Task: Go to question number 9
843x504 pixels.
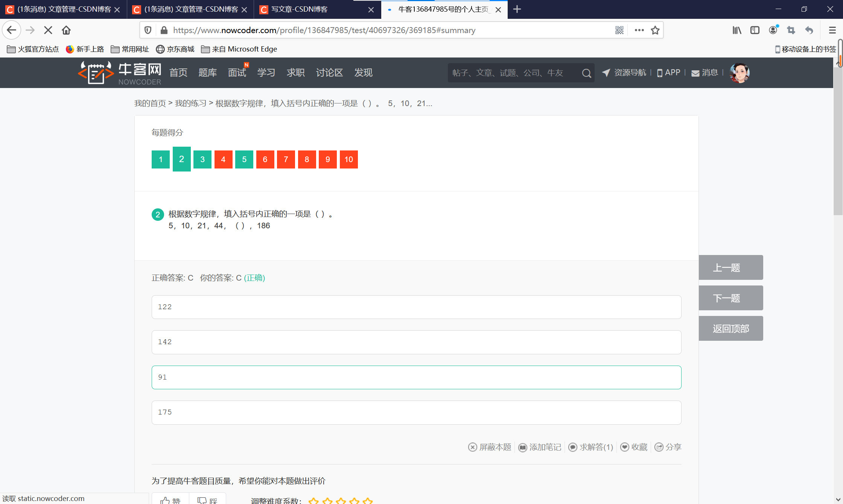Action: click(x=328, y=159)
